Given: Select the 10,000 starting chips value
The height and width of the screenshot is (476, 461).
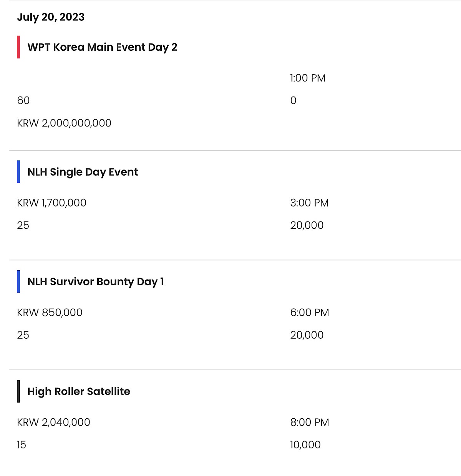Looking at the screenshot, I should point(305,445).
